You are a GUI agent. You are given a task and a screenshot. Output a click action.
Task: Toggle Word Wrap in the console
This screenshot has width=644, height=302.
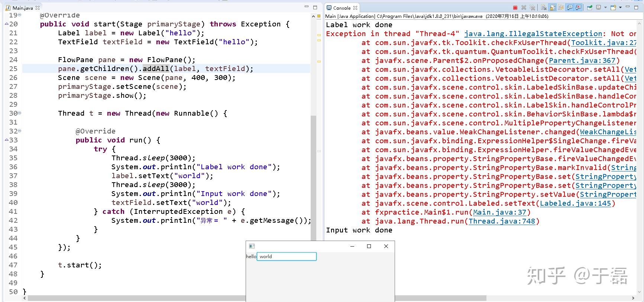click(x=561, y=7)
